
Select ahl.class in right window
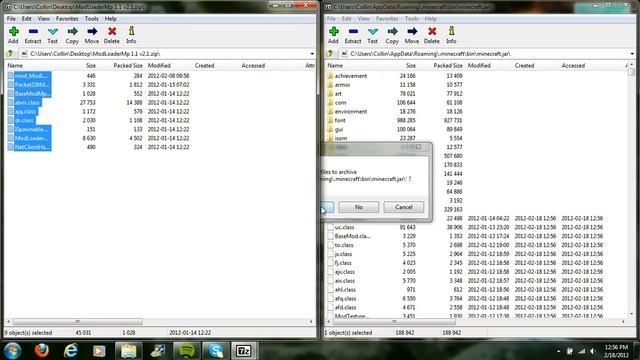[345, 290]
